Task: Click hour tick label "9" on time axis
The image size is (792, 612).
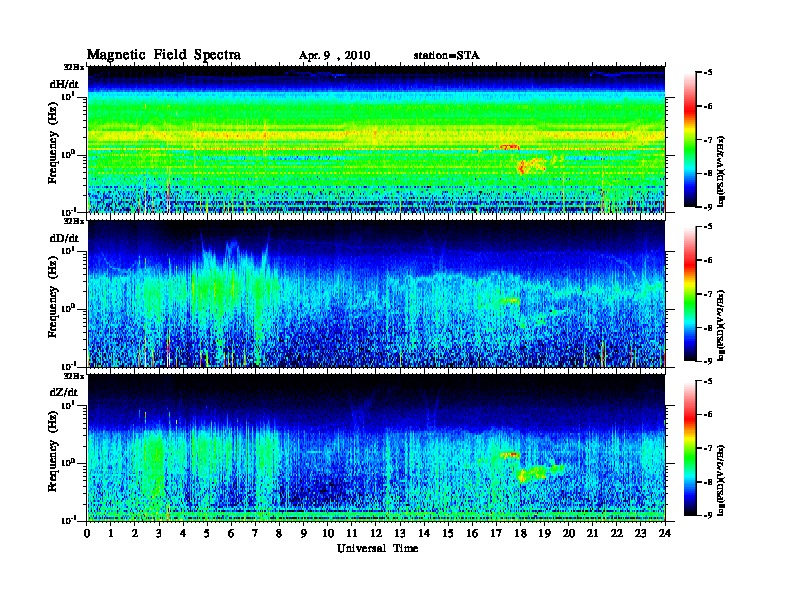Action: point(304,534)
